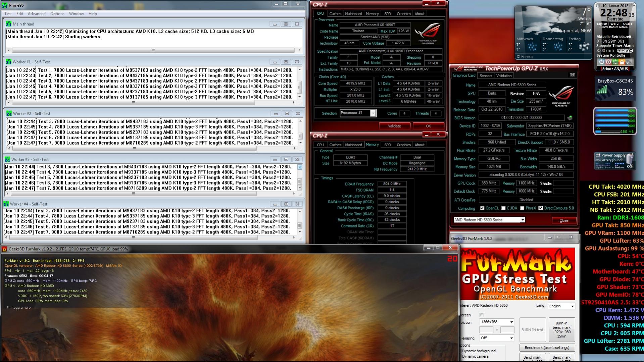Toggle Schutz AN/AUS in clock gadget
This screenshot has width=644, height=362.
click(615, 69)
